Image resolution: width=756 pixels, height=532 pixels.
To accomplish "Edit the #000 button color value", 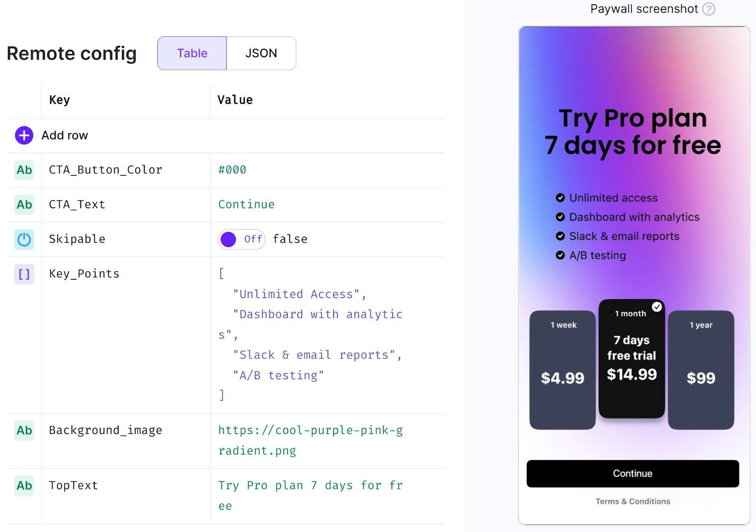I will 232,170.
